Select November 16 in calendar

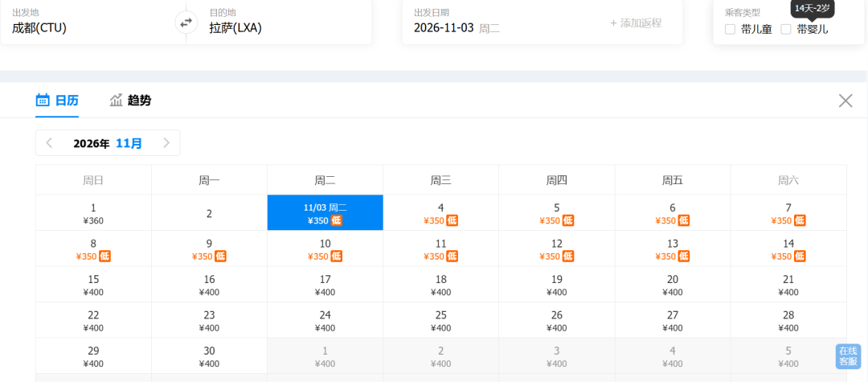[x=209, y=285]
